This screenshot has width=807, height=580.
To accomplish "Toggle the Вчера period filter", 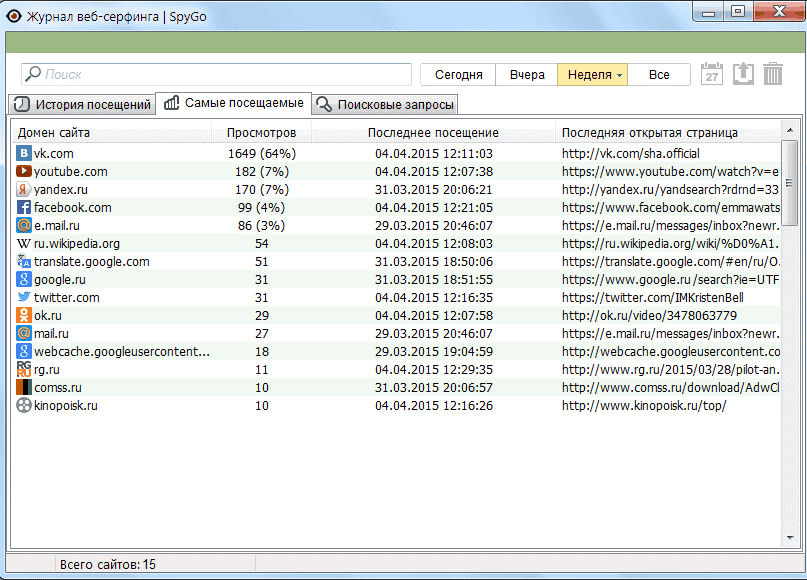I will 527,75.
